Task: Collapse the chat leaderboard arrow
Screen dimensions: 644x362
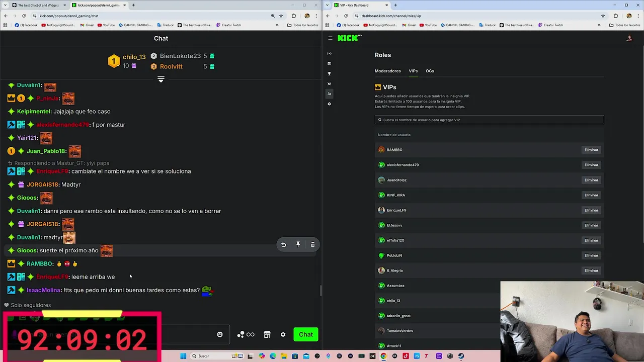Action: click(161, 79)
